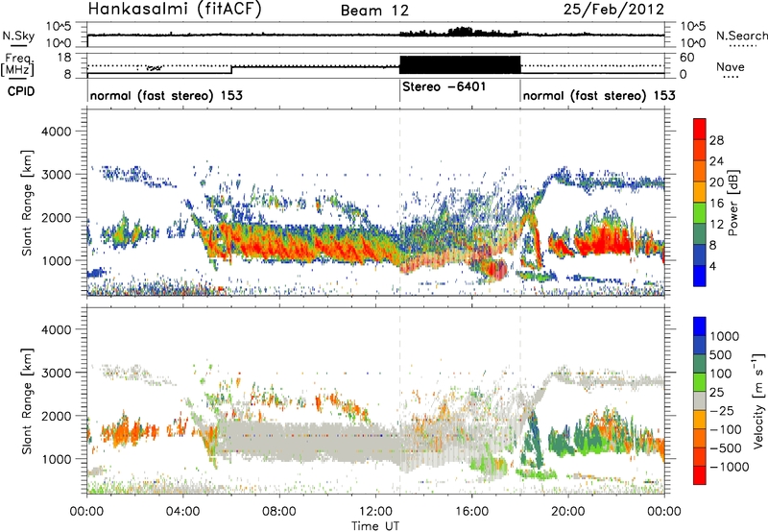
Task: Click Slant Range [km] label of power panel
Action: (x=27, y=203)
